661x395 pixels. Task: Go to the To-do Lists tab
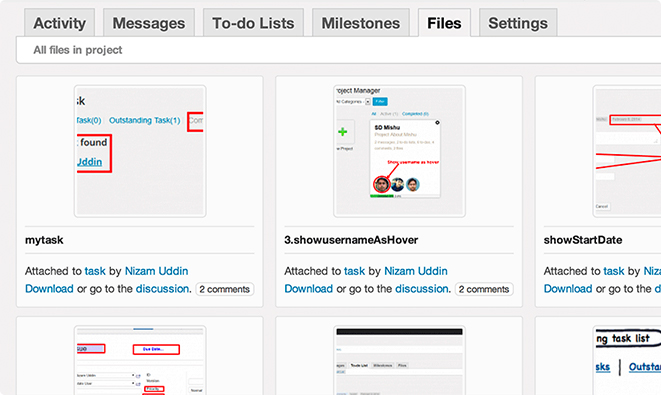[x=253, y=23]
